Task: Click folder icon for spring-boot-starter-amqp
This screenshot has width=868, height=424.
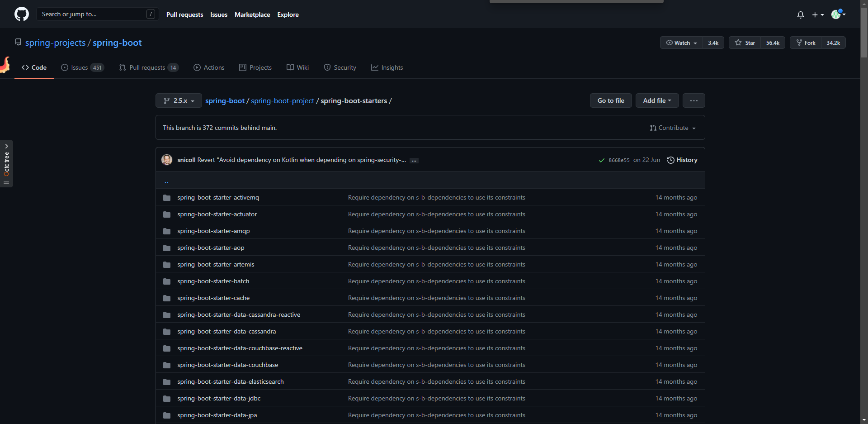Action: coord(167,231)
